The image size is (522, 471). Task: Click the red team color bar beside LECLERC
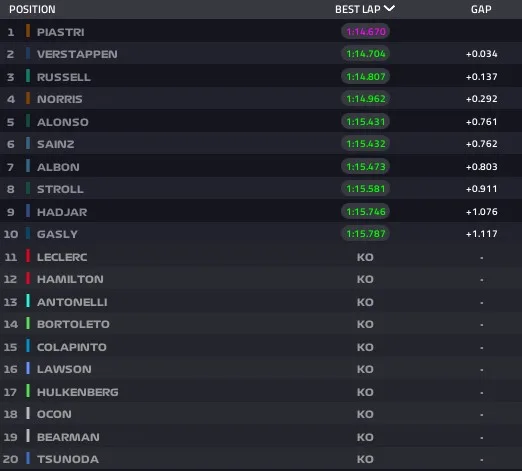pyautogui.click(x=28, y=256)
